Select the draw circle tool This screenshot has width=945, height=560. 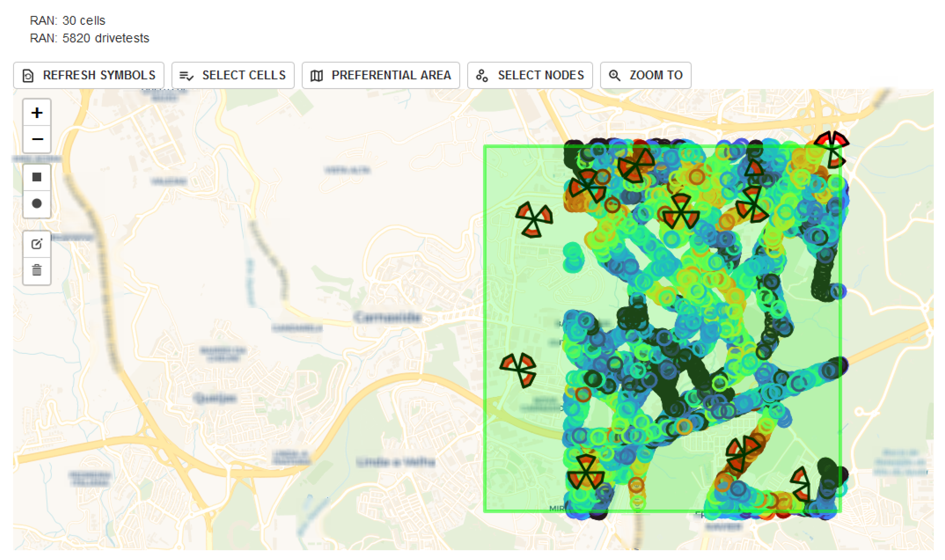[37, 204]
